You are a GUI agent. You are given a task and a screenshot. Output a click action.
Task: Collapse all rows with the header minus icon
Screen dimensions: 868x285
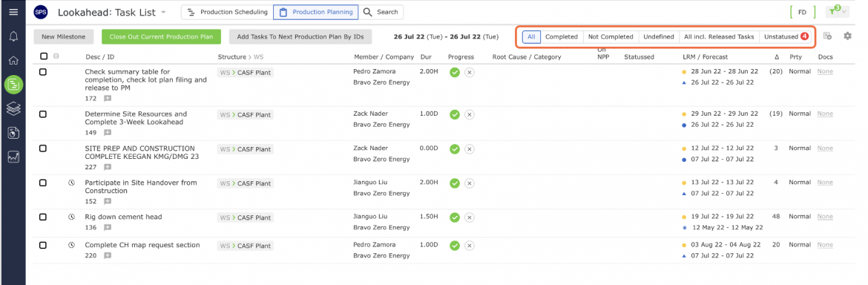[56, 56]
